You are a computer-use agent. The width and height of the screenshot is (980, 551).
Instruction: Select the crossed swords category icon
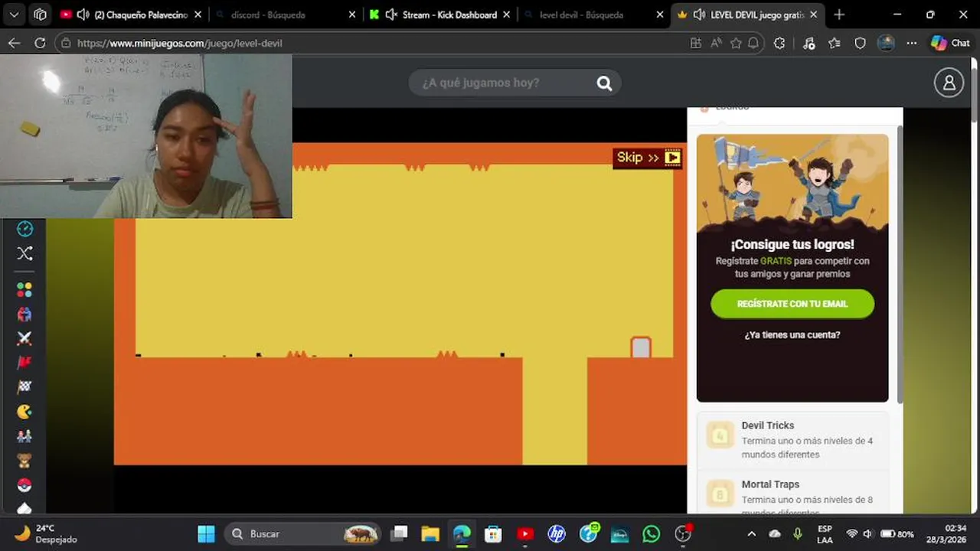click(24, 338)
